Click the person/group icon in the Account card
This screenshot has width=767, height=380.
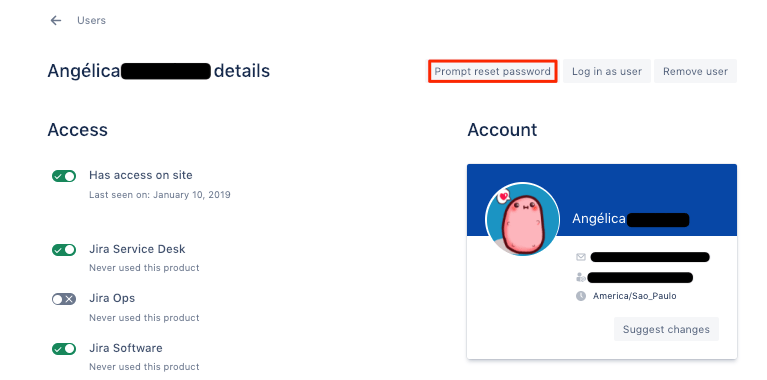581,278
